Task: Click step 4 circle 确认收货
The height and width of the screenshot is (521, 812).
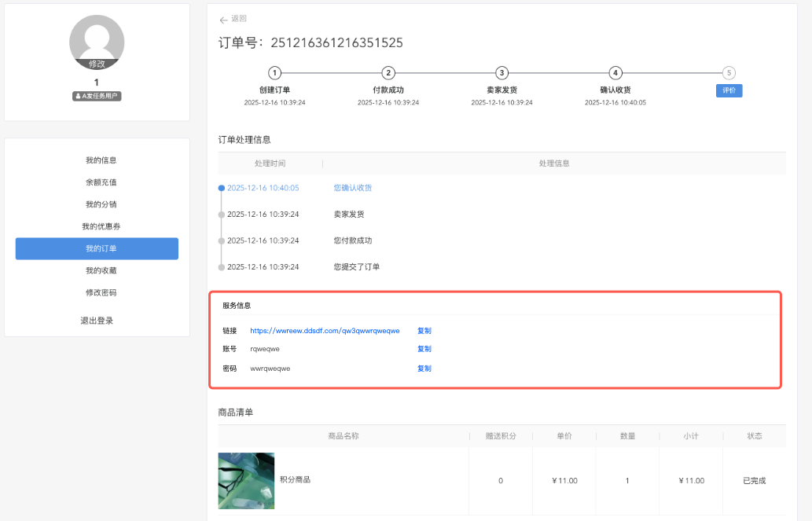Action: coord(615,72)
